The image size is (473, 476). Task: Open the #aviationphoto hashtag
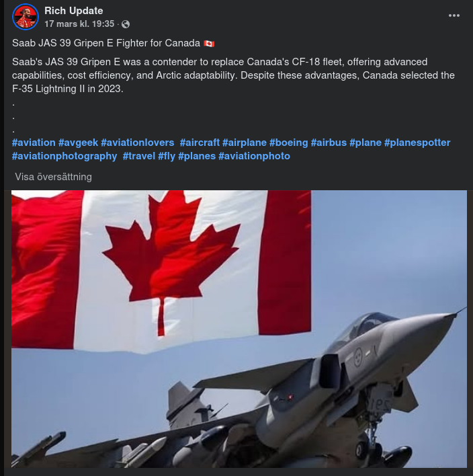254,156
